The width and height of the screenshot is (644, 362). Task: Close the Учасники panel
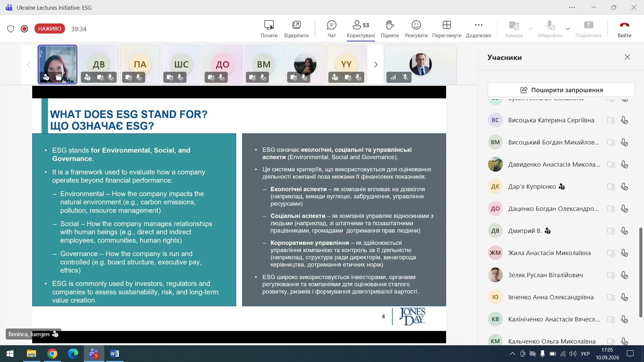coord(627,57)
